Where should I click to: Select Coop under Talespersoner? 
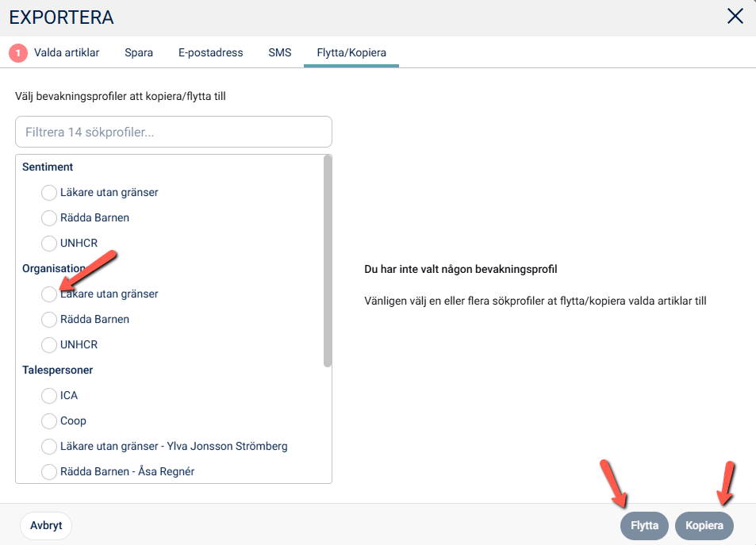click(48, 421)
